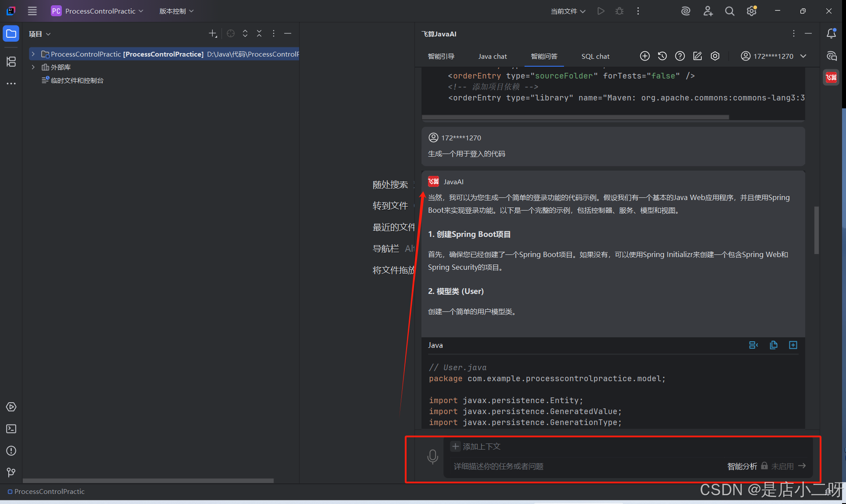The width and height of the screenshot is (846, 504).
Task: Copy the Java code block
Action: (x=774, y=345)
